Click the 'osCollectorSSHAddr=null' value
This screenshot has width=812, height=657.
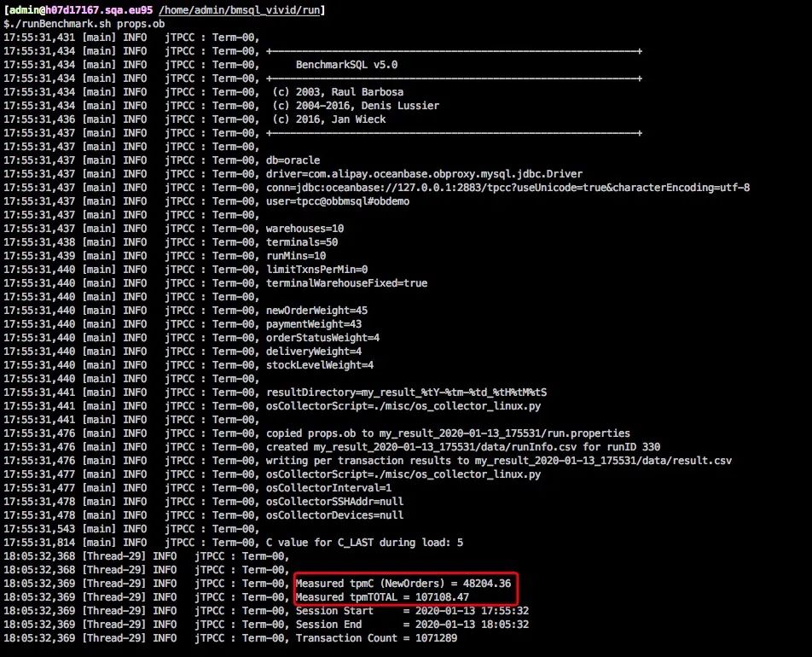334,502
